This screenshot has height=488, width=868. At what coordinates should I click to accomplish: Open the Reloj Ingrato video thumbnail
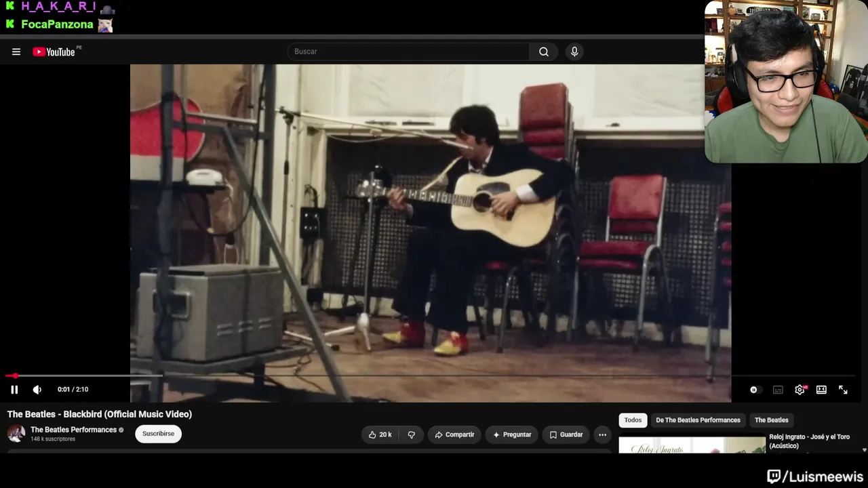click(x=692, y=445)
